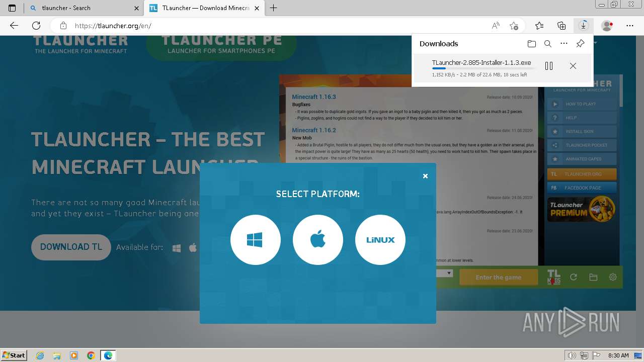This screenshot has width=644, height=362.
Task: Open Internet Explorer from taskbar
Action: click(x=40, y=355)
